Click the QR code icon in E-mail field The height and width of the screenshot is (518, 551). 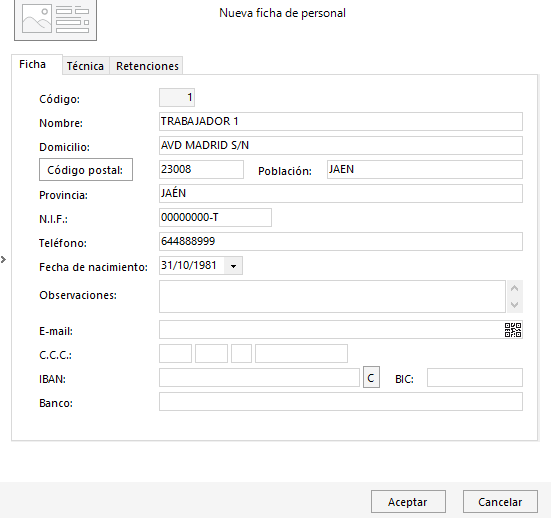pyautogui.click(x=513, y=330)
